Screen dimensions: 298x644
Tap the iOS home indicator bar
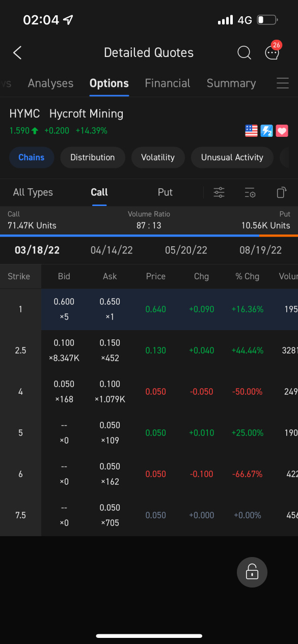coord(149,636)
